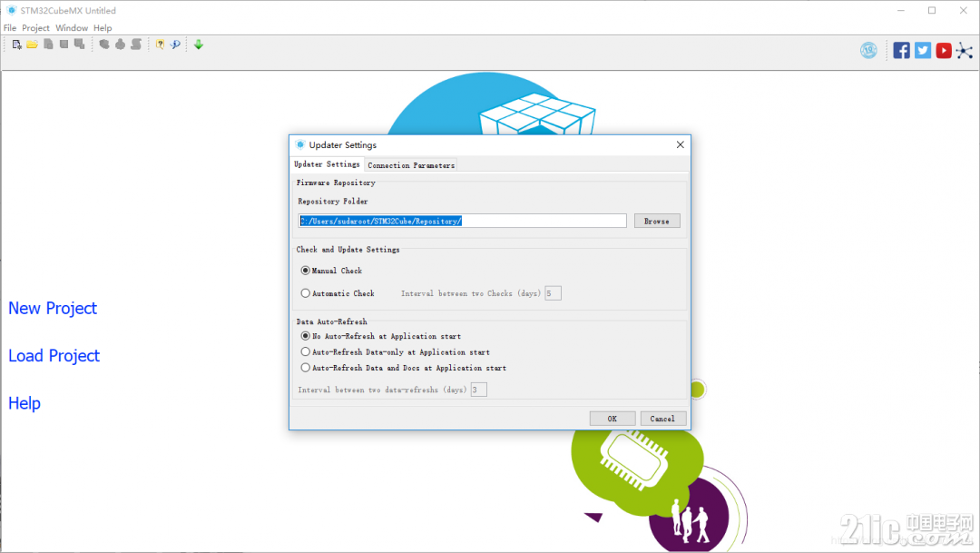Open the Facebook icon in toolbar
The height and width of the screenshot is (553, 980).
[x=901, y=50]
